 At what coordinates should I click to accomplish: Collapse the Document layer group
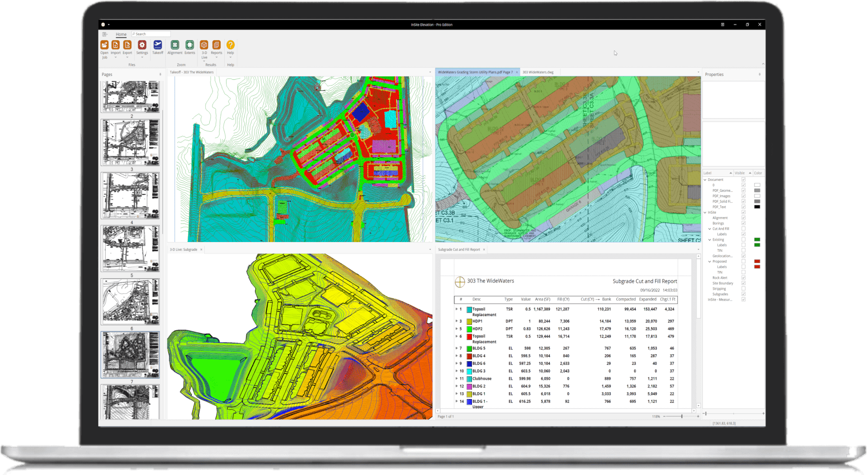click(705, 180)
